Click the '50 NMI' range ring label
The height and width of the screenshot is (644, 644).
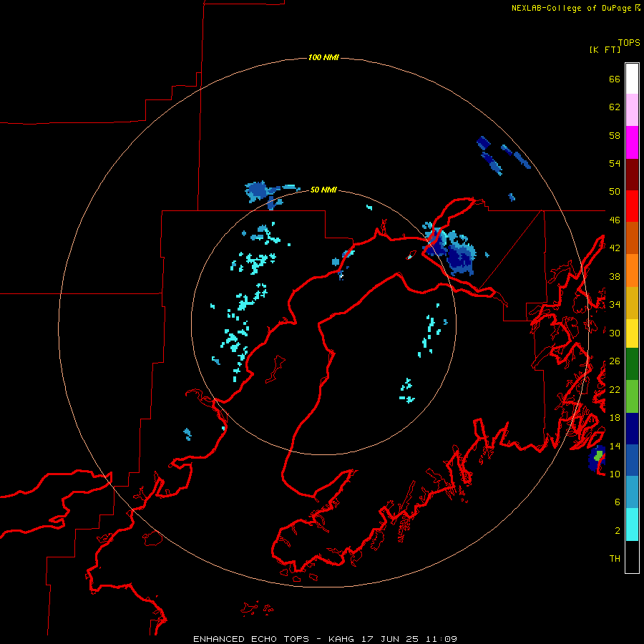(x=323, y=190)
